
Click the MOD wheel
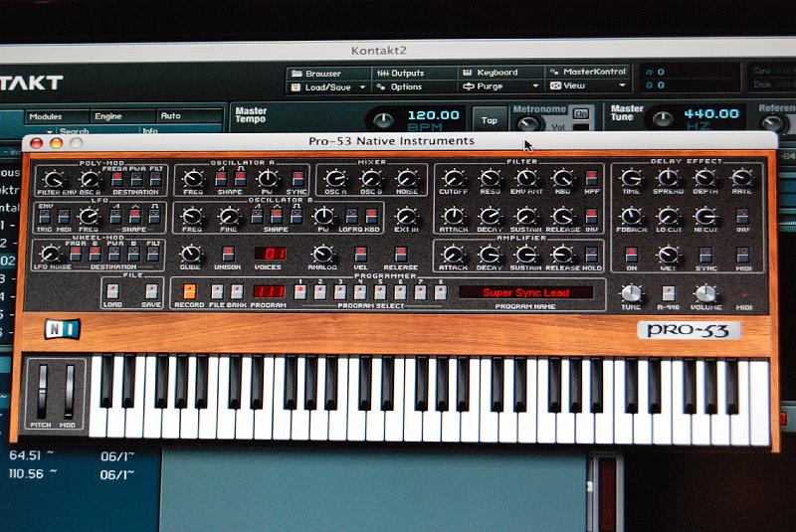(69, 392)
